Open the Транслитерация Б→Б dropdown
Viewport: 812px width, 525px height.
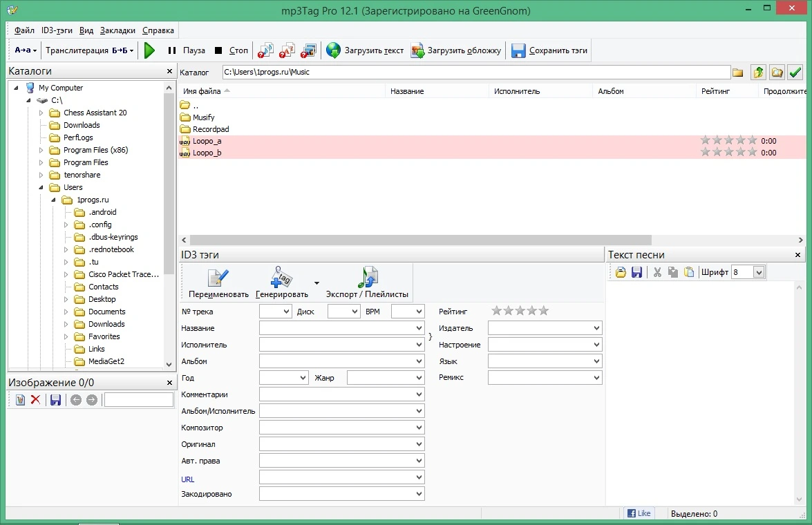[90, 50]
